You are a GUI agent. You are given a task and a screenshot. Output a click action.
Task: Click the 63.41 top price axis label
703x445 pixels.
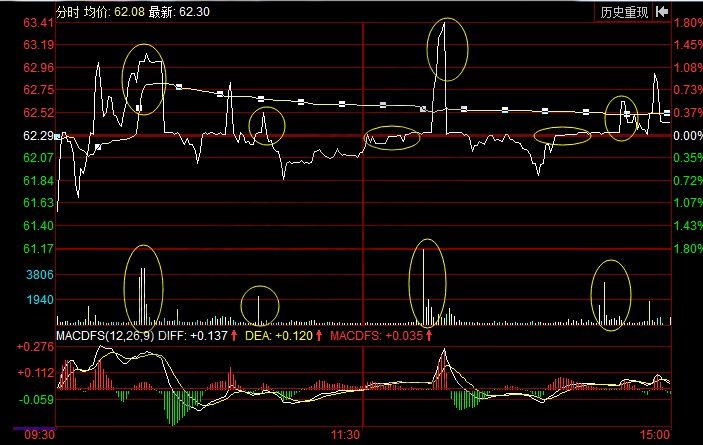coord(37,23)
